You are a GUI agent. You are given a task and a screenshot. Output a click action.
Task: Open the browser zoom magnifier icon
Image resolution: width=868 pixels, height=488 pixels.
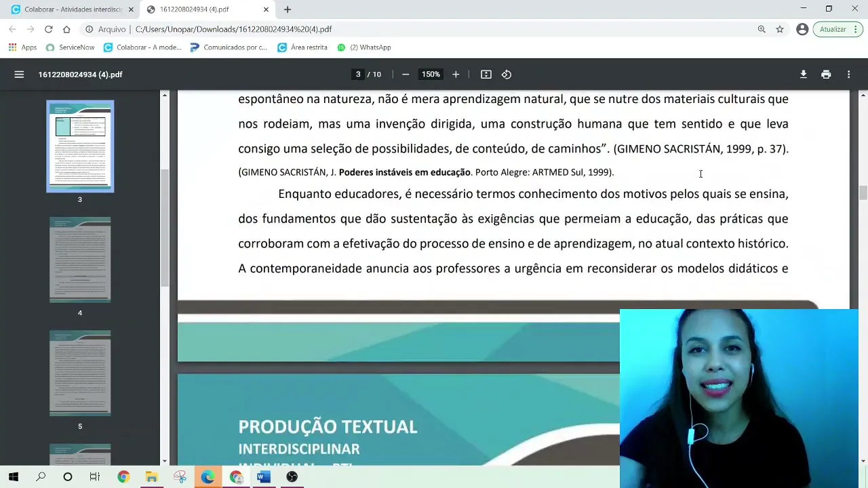point(762,29)
